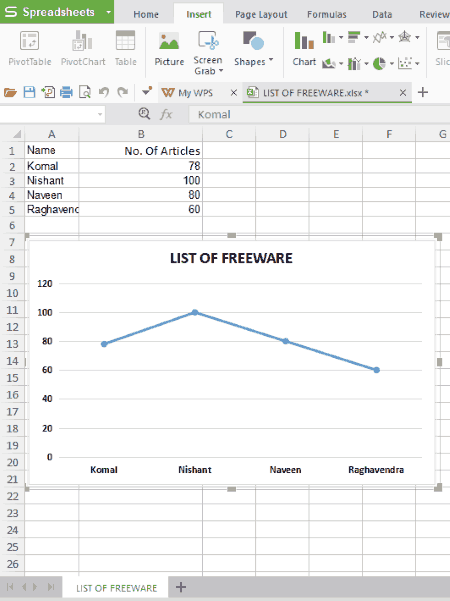Expand the Shapes dropdown arrow

pos(271,60)
